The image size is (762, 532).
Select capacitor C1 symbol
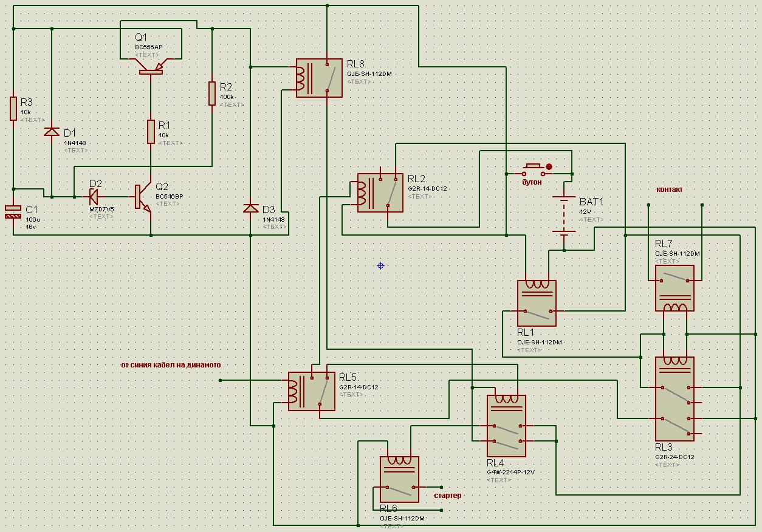point(13,212)
